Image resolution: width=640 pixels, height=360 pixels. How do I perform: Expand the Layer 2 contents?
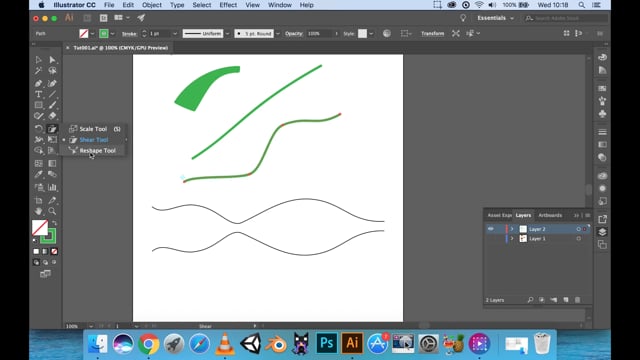coord(512,229)
